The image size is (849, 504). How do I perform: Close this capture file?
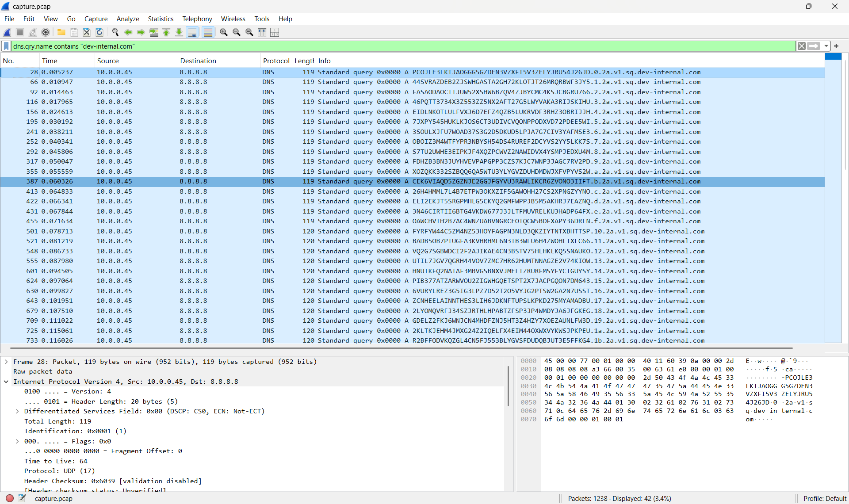coord(87,32)
